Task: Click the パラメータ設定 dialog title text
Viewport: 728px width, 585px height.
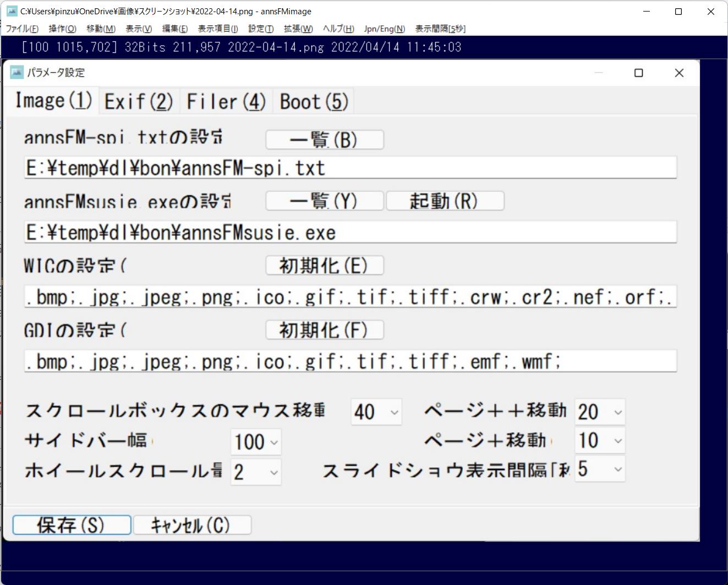Action: (56, 73)
